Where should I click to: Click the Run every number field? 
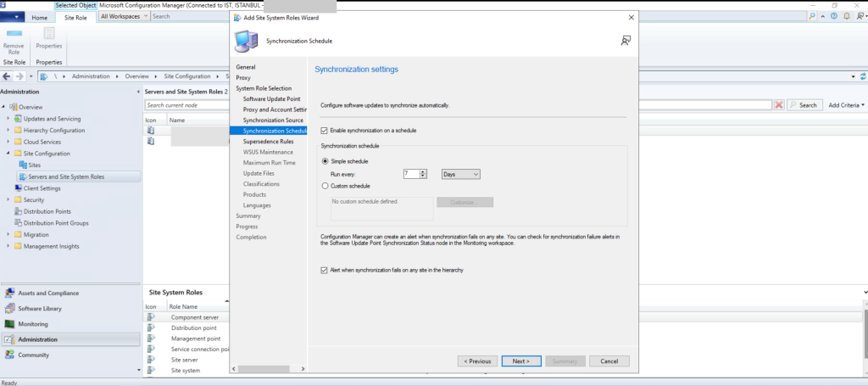[412, 174]
